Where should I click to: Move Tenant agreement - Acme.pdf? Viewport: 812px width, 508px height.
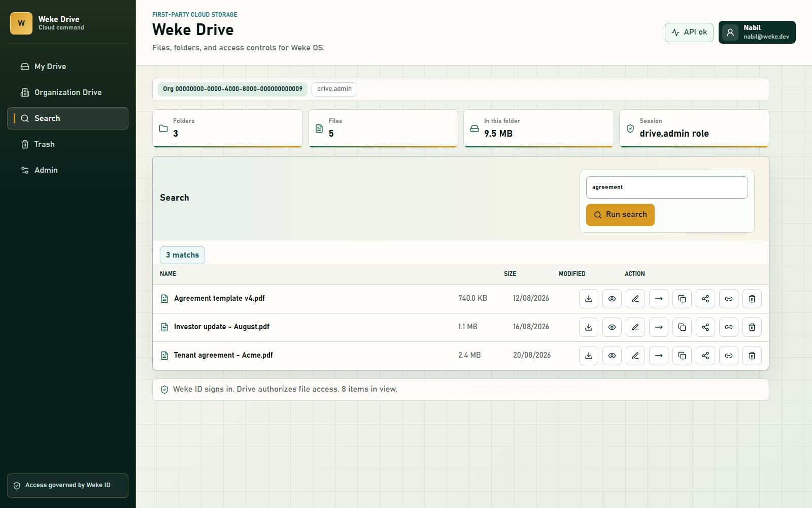(x=659, y=356)
